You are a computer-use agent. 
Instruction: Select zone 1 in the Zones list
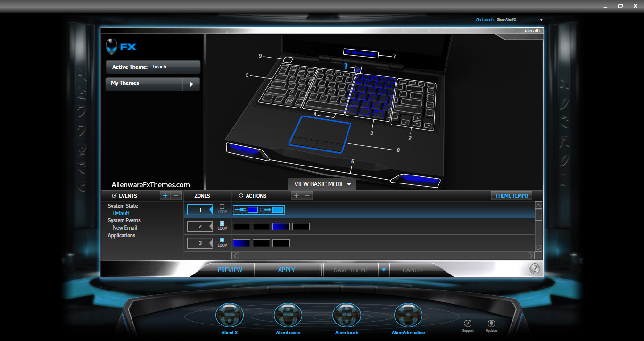click(200, 209)
